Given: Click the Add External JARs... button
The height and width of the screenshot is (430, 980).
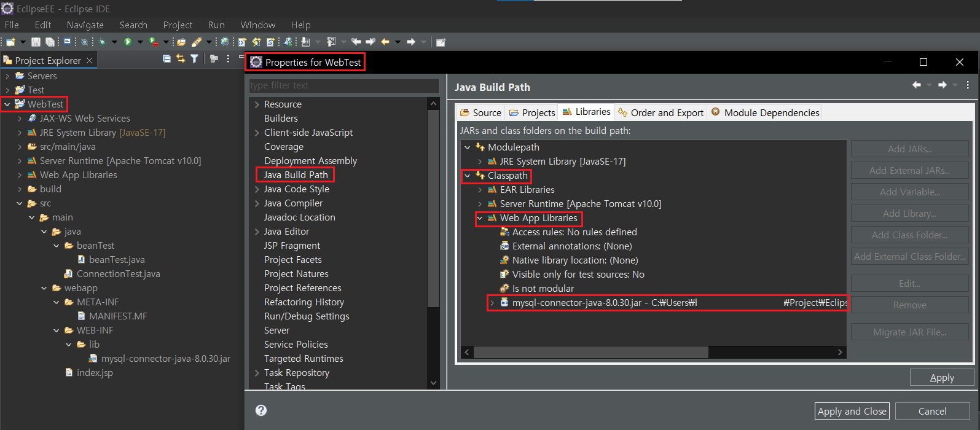Looking at the screenshot, I should tap(909, 171).
